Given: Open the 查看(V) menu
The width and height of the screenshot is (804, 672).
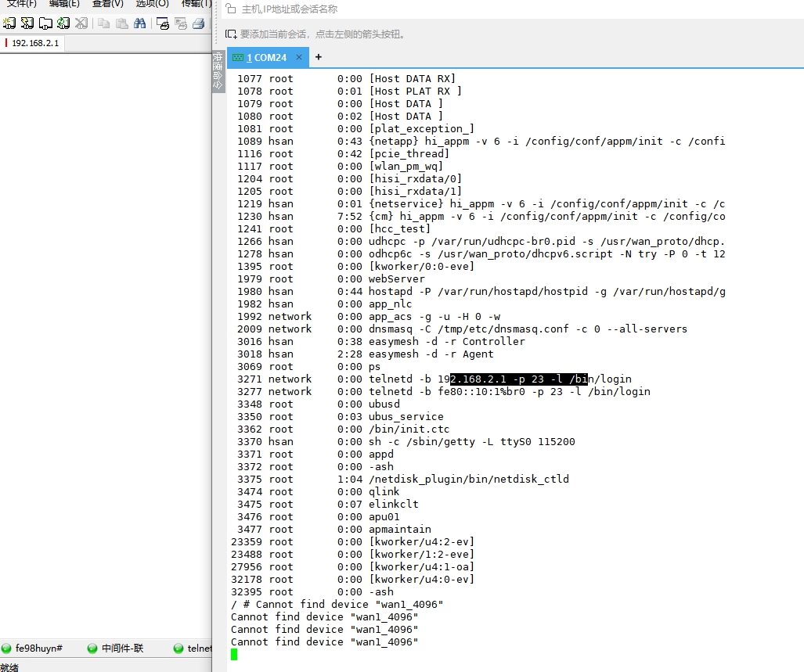Looking at the screenshot, I should [x=108, y=4].
